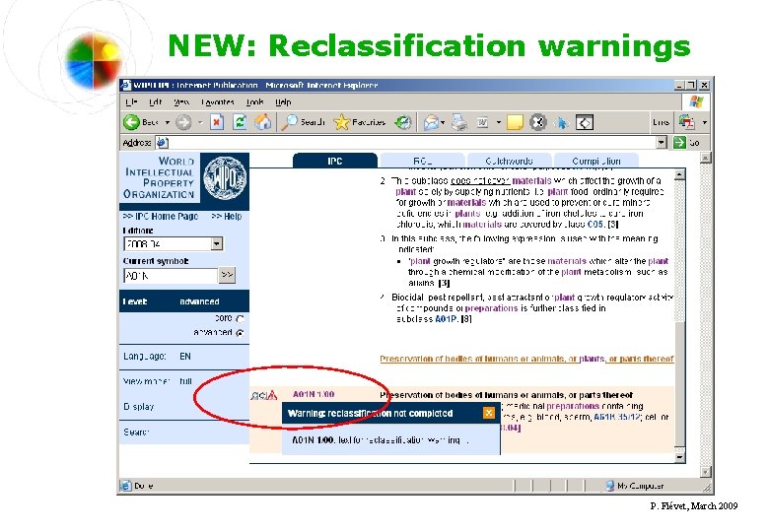The height and width of the screenshot is (532, 769).
Task: Switch to the IPC tab
Action: (x=335, y=161)
